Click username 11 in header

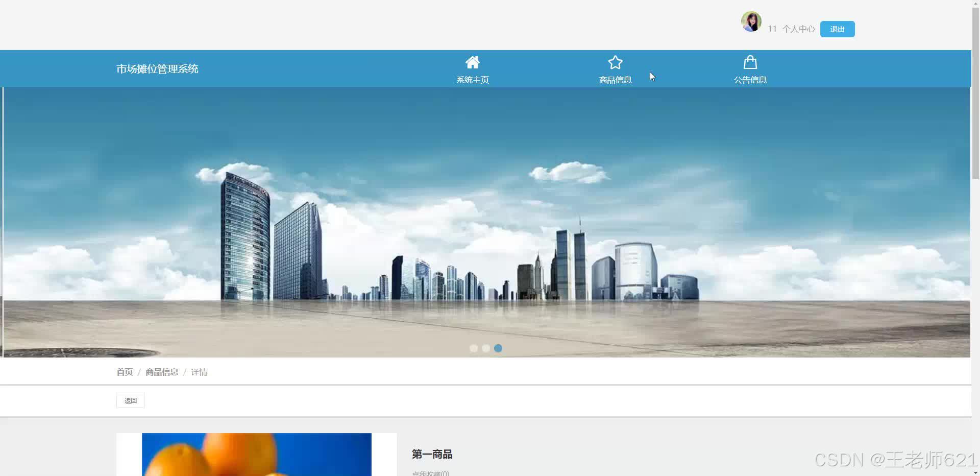(x=772, y=29)
